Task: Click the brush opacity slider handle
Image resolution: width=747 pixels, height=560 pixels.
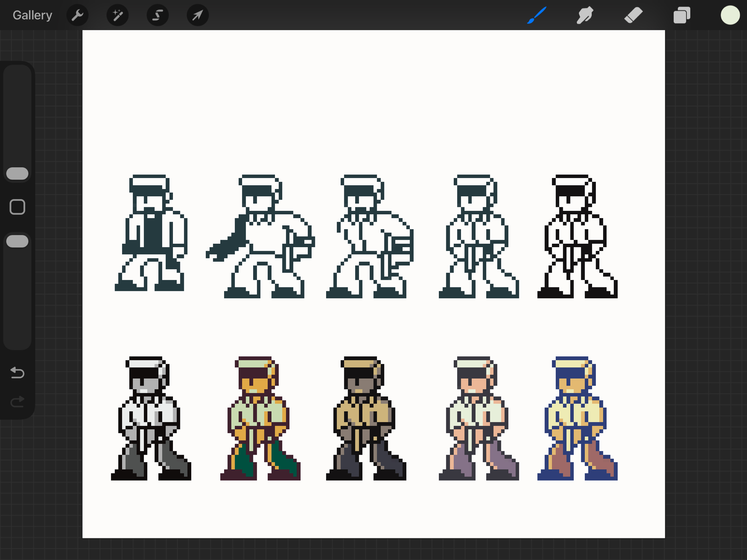Action: pyautogui.click(x=18, y=241)
